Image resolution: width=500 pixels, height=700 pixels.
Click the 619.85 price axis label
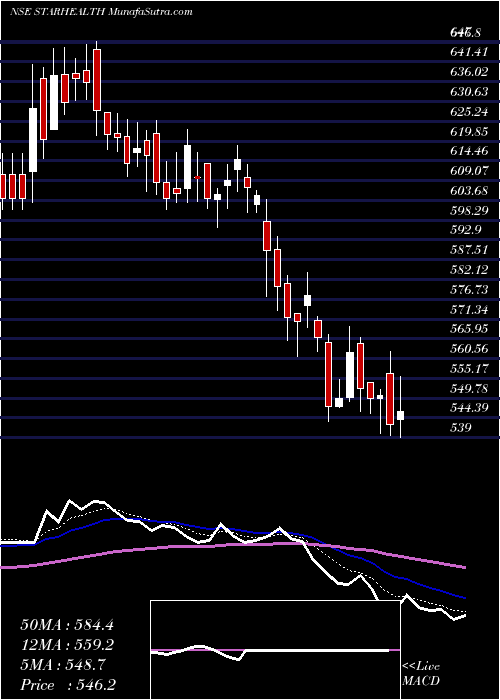point(469,131)
